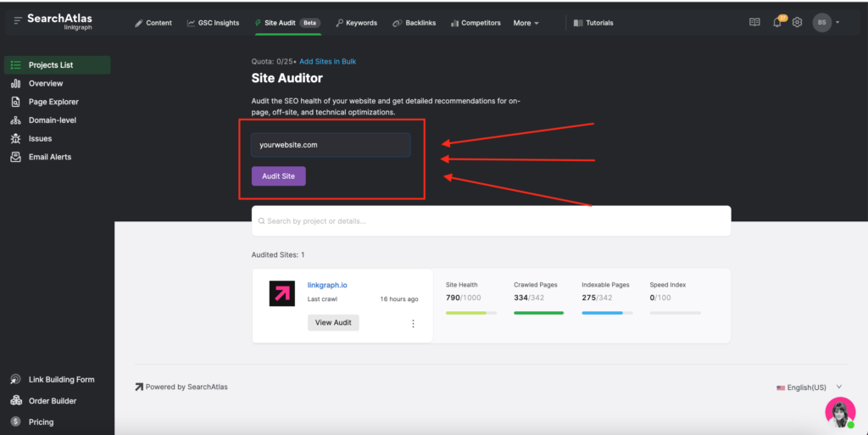Screen dimensions: 868x435
Task: Open the GSC Insights tab
Action: [x=213, y=23]
